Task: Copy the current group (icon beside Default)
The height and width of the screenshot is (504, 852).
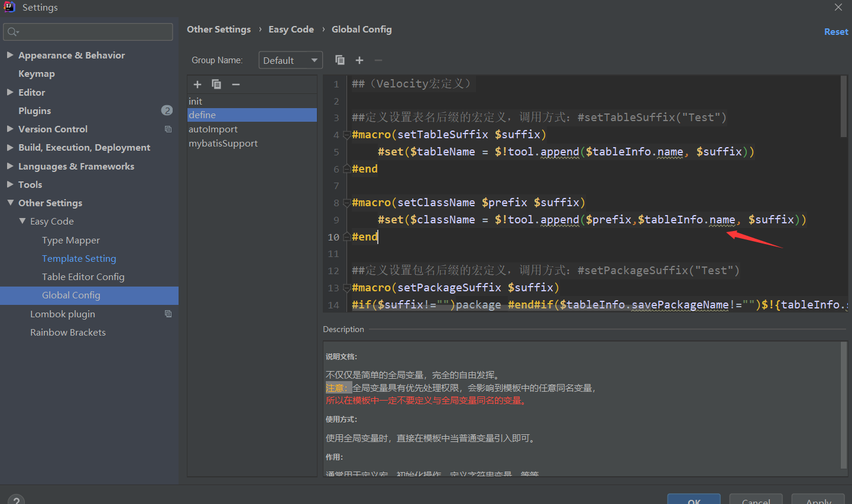Action: 339,60
